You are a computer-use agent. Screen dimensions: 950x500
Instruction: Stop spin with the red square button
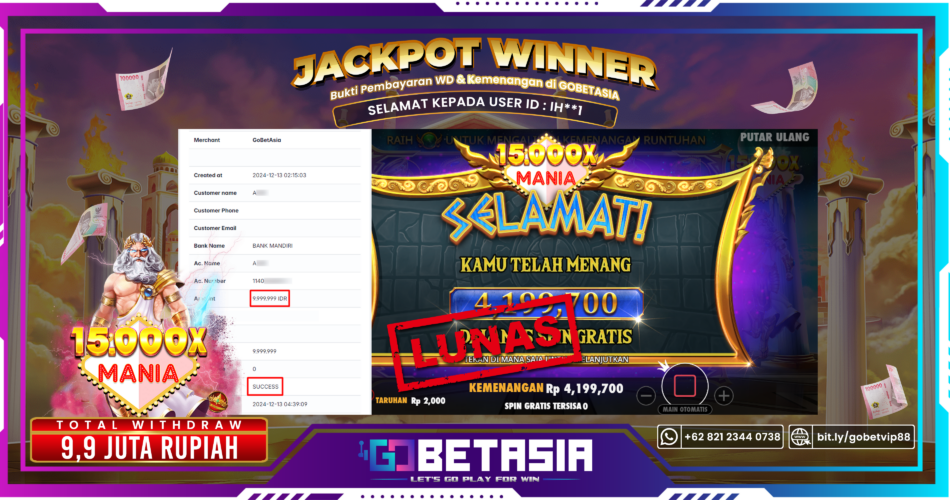point(685,385)
